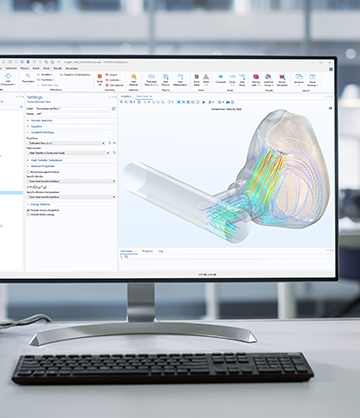The height and width of the screenshot is (418, 360).
Task: Expand the Equation section
Action: [x=36, y=126]
